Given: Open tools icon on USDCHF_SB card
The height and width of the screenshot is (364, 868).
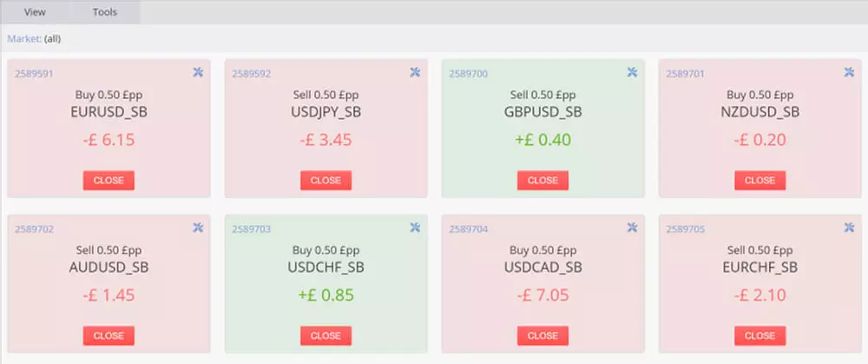Looking at the screenshot, I should (415, 228).
